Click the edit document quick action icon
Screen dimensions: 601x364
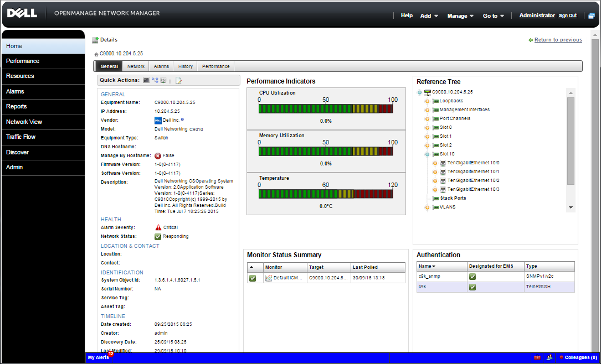tap(178, 80)
